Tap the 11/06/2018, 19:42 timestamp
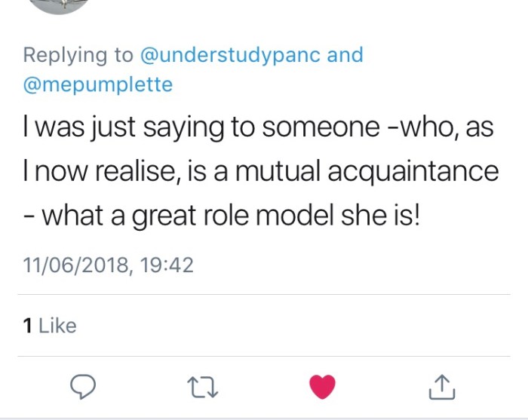Screen dimensions: 528x420 point(108,265)
